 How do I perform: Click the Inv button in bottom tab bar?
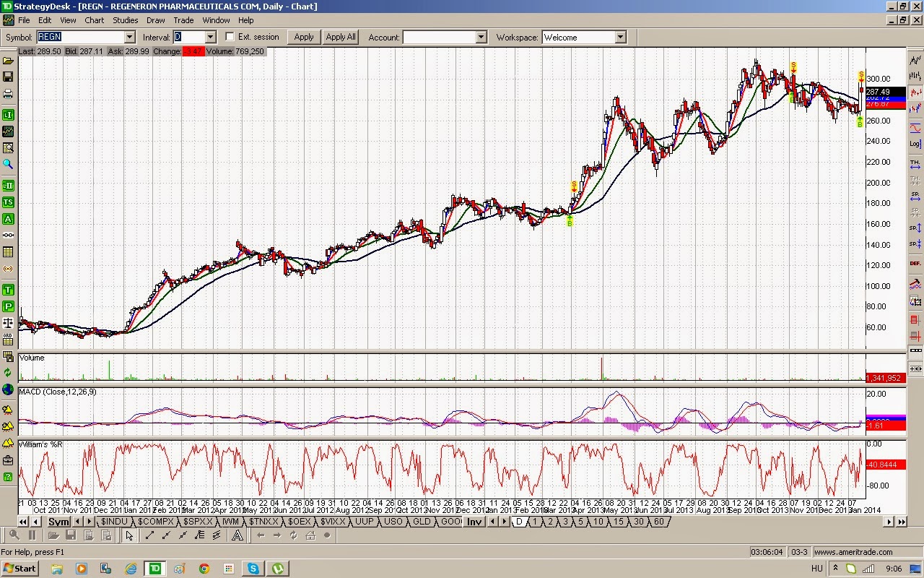pos(474,522)
